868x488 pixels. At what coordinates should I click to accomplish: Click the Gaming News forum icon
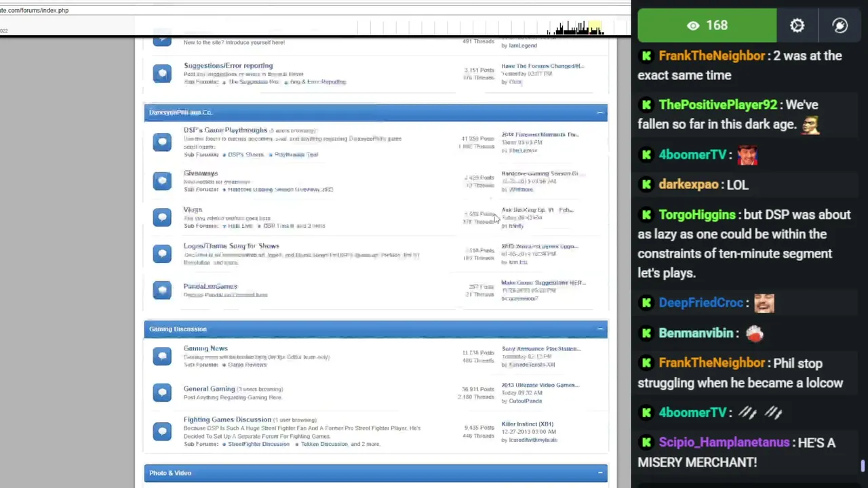coord(162,356)
